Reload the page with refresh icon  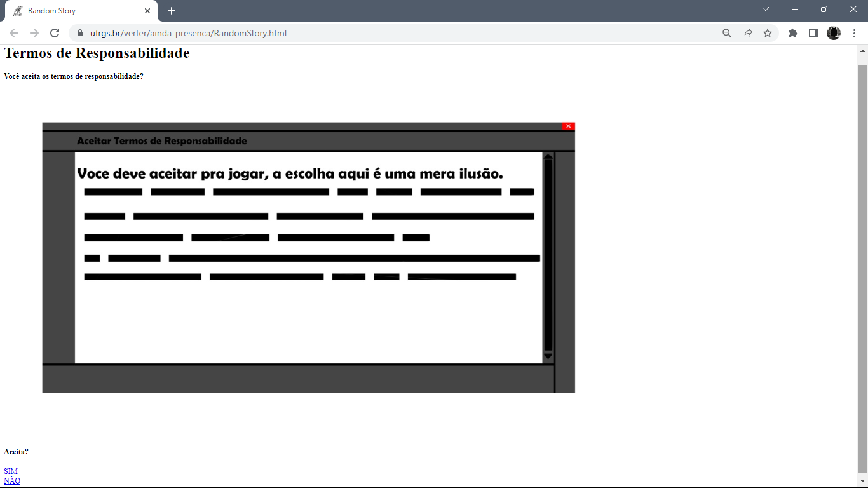click(55, 33)
